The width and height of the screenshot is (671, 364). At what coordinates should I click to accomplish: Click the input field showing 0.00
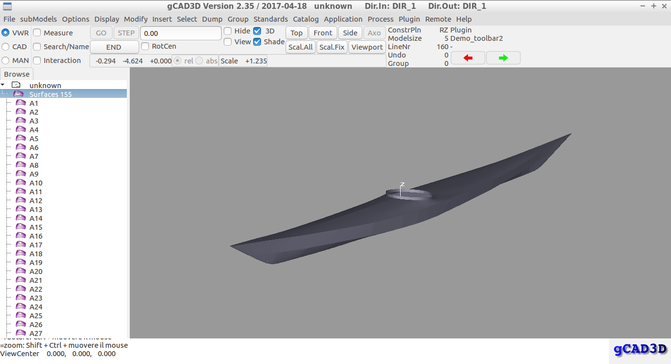(181, 33)
